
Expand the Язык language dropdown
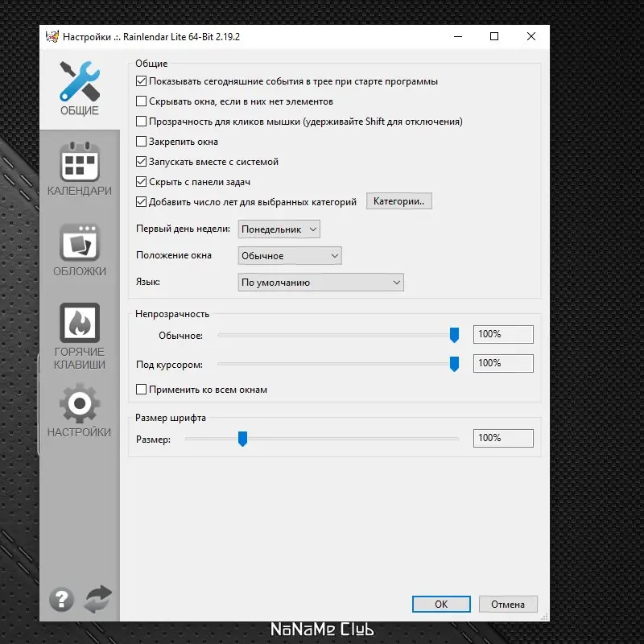320,283
